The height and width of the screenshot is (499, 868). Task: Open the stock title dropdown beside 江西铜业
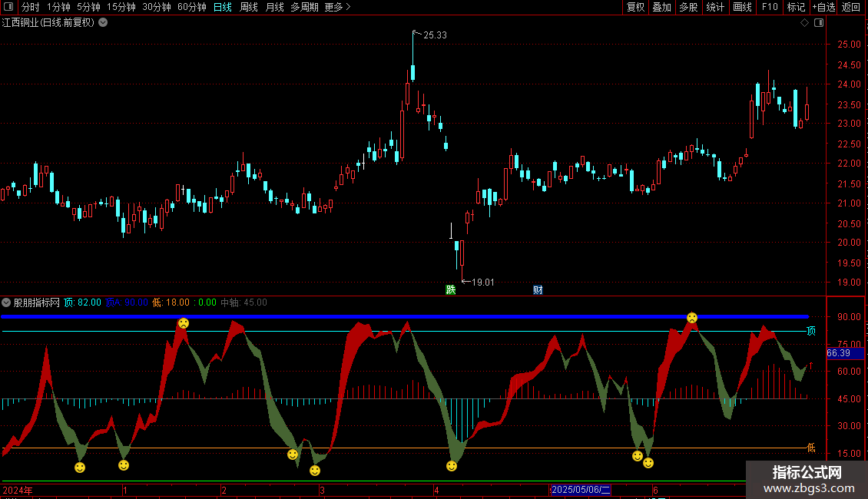tap(103, 23)
